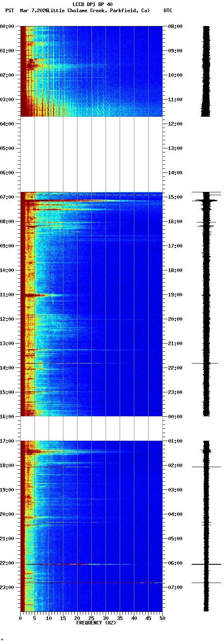Click the 01:00 UTC time label on right axis
The width and height of the screenshot is (224, 644).
point(176,441)
